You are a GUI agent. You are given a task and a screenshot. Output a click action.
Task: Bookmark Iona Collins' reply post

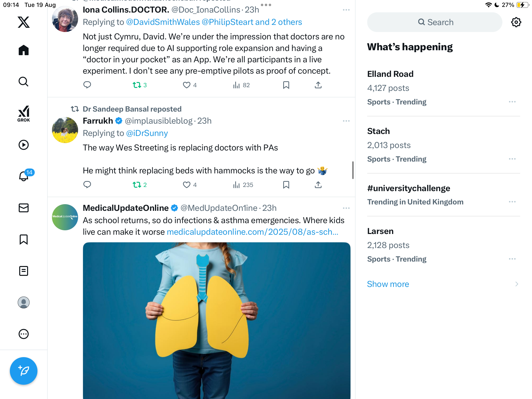[286, 85]
